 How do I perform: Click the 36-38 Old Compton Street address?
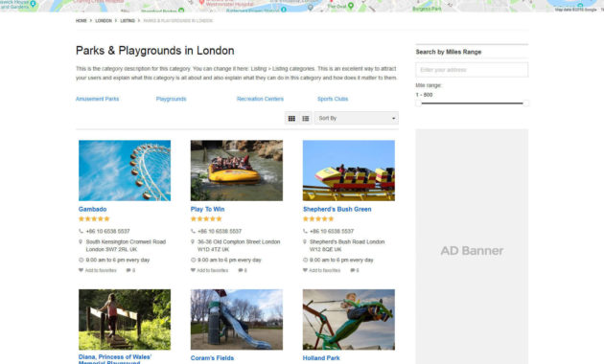[239, 245]
